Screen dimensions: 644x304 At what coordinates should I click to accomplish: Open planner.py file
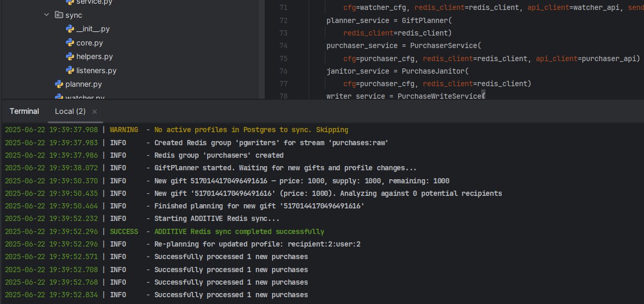84,84
